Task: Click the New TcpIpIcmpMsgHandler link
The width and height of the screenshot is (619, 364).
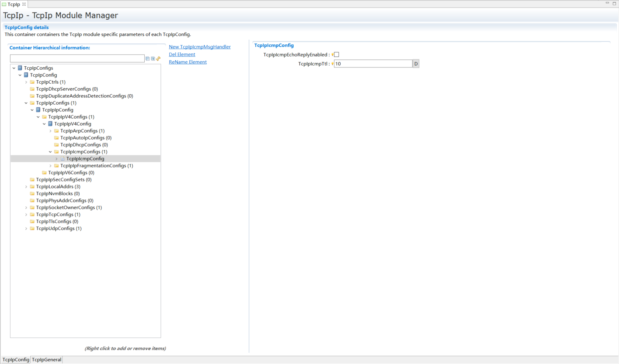Action: (200, 47)
